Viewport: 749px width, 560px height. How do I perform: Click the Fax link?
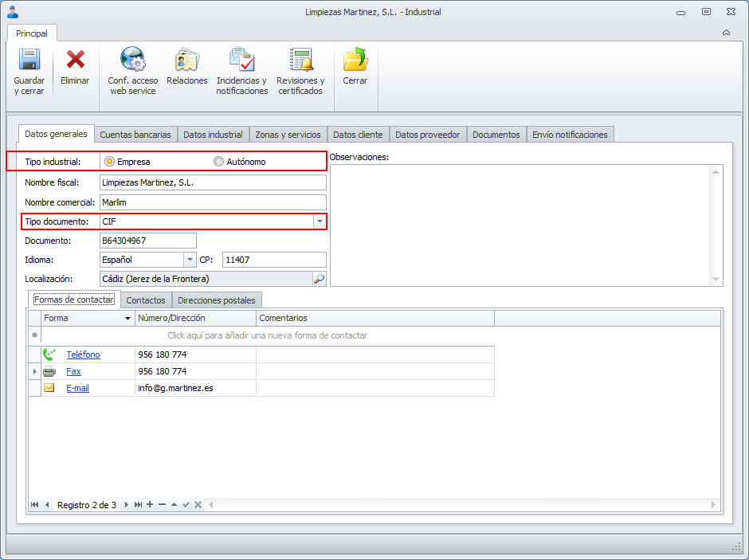point(73,371)
